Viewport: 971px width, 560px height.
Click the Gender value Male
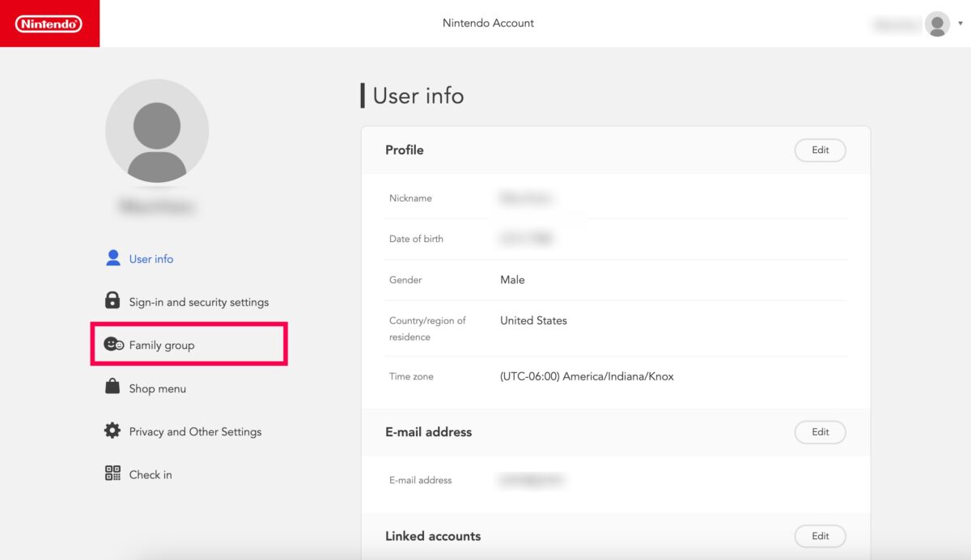coord(512,279)
